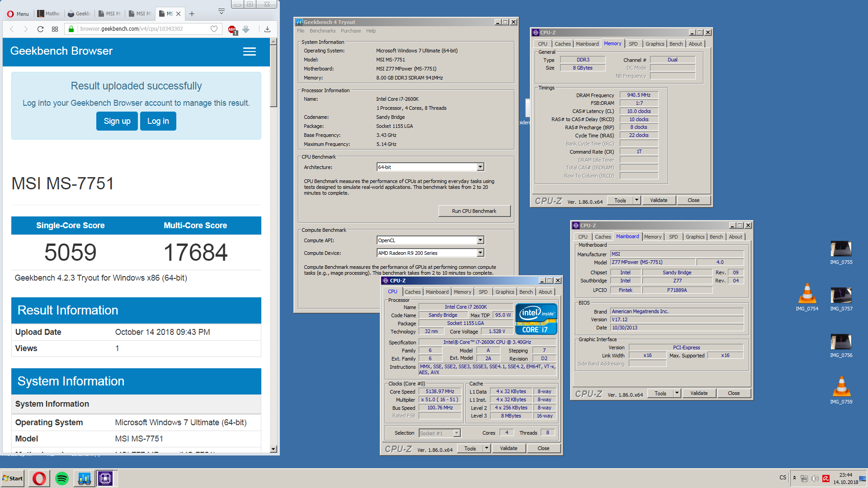Open desktop file IMG_0756
Screen dimensions: 868x488
pyautogui.click(x=841, y=346)
